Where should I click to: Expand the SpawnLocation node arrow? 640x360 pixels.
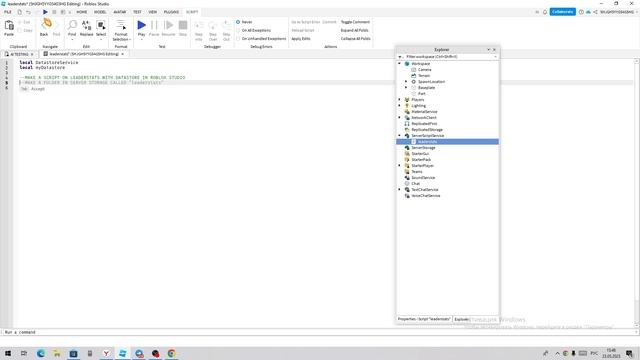pos(406,82)
